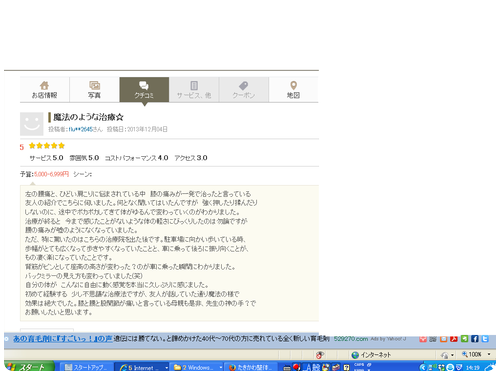Screen dimensions: 500x375
Task: Switch to the スタートアップ taskbar window
Action: [x=86, y=367]
